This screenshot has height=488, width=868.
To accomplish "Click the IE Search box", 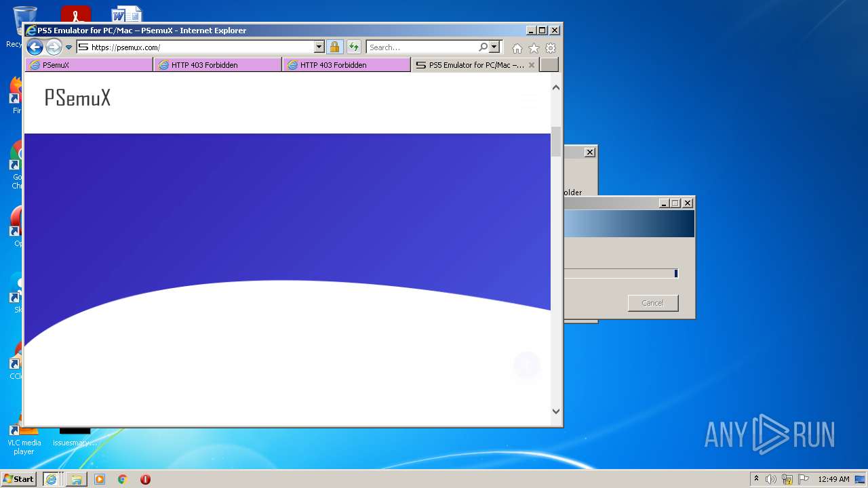I will click(x=422, y=47).
